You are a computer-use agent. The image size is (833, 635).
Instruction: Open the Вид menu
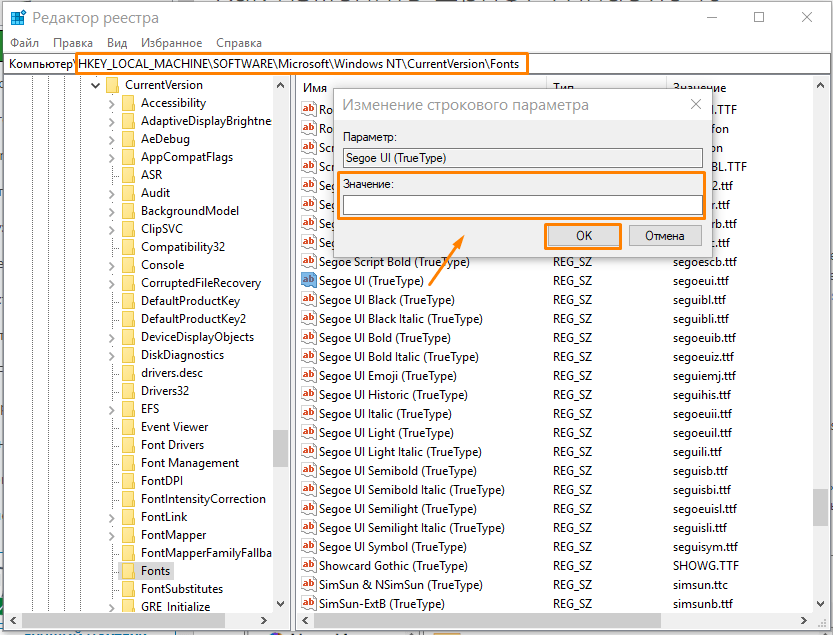[x=117, y=43]
